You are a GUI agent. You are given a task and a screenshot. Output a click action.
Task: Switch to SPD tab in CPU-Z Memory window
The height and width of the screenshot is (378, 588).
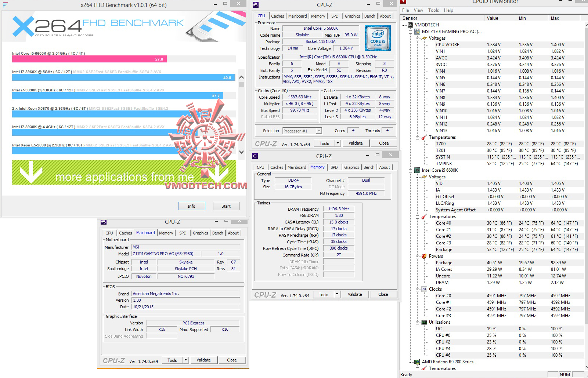click(x=334, y=167)
